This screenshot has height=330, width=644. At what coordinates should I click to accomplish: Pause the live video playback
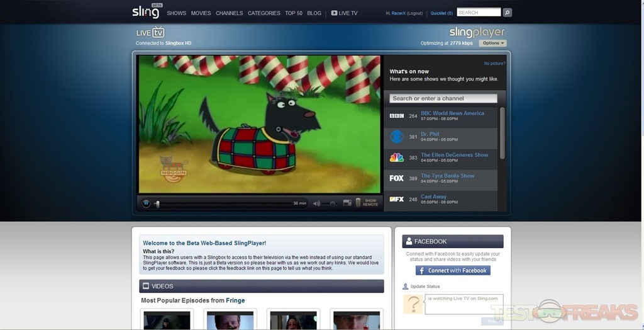(x=146, y=203)
